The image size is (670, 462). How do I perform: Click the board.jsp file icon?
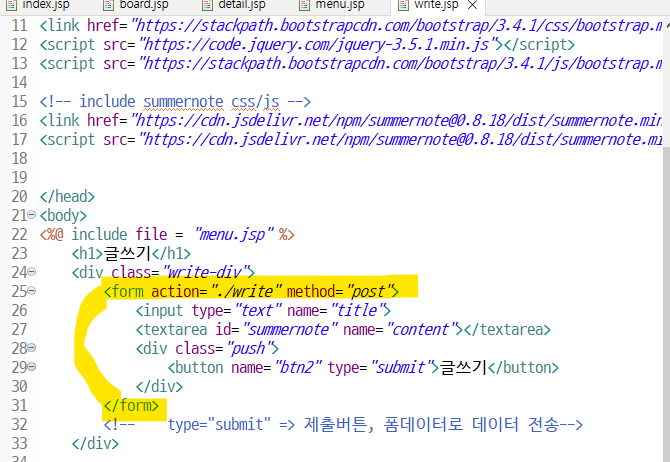[x=109, y=5]
